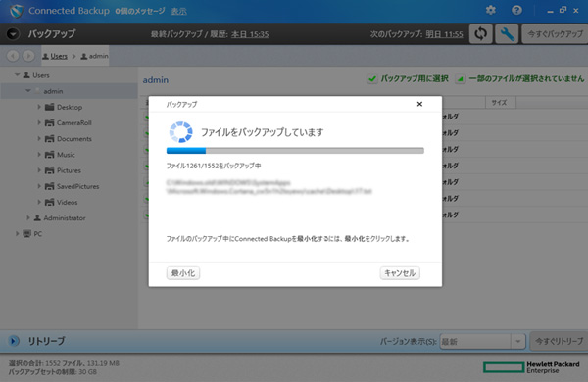
Task: Open the settings gear icon in title bar
Action: tap(491, 10)
